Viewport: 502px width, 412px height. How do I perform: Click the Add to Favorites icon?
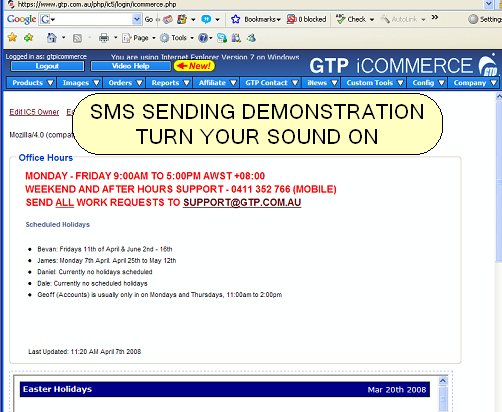pyautogui.click(x=29, y=38)
